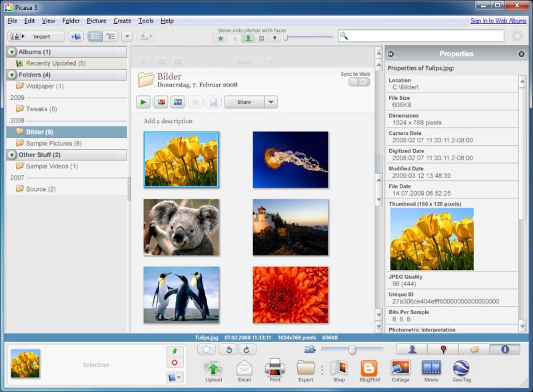Open the Tweaks folder

pos(67,109)
